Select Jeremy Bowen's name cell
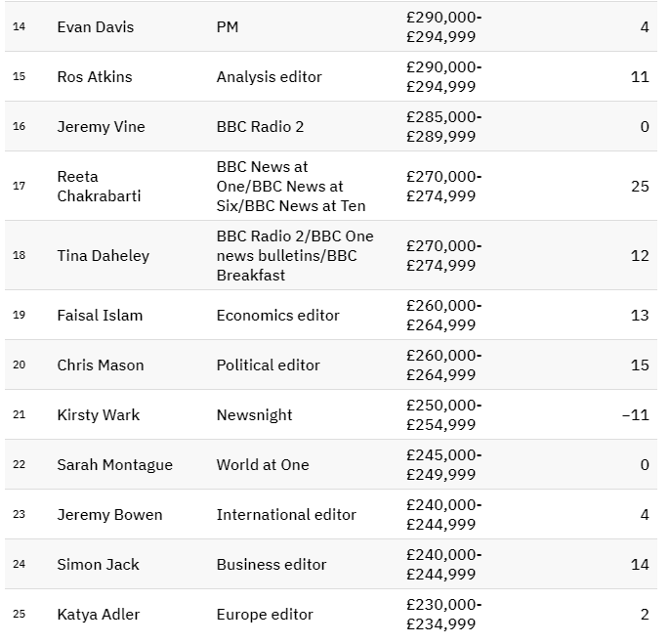Image resolution: width=670 pixels, height=644 pixels. (109, 514)
